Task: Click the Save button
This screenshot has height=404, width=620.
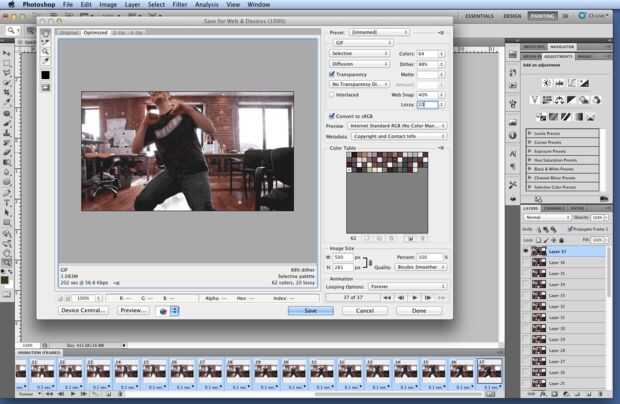Action: point(311,311)
